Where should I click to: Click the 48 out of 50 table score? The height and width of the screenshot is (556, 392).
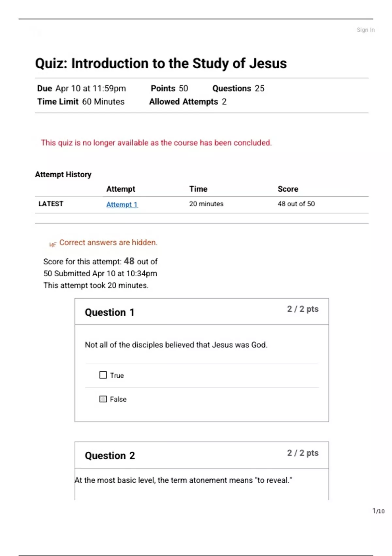tap(296, 204)
